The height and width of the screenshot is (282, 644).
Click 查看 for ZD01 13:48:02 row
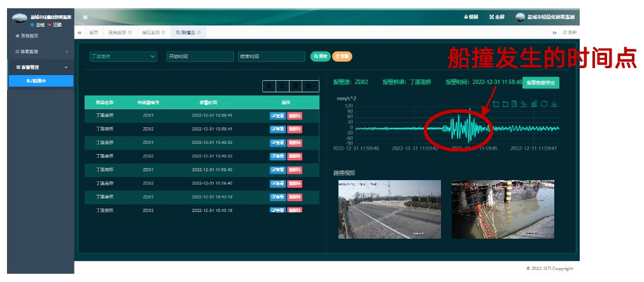(x=277, y=143)
